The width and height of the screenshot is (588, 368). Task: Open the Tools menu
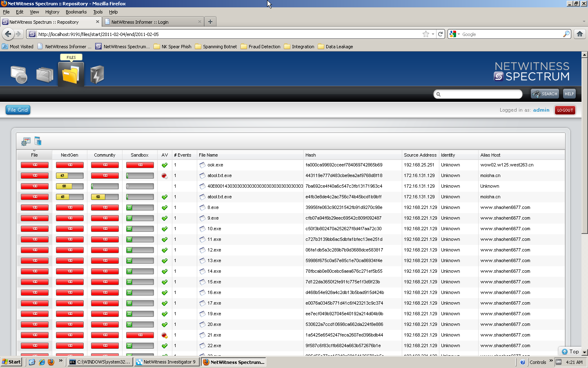point(98,12)
